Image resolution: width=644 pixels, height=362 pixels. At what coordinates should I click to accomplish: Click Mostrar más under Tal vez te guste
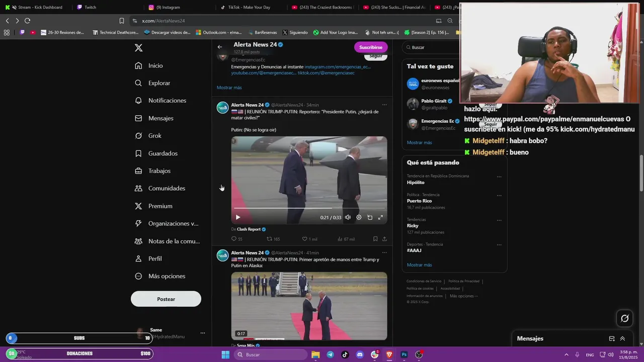tap(419, 143)
